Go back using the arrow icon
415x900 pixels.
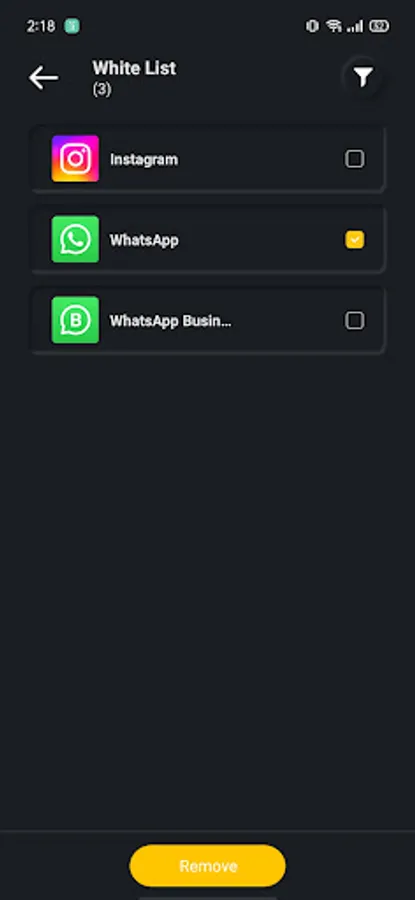(44, 77)
